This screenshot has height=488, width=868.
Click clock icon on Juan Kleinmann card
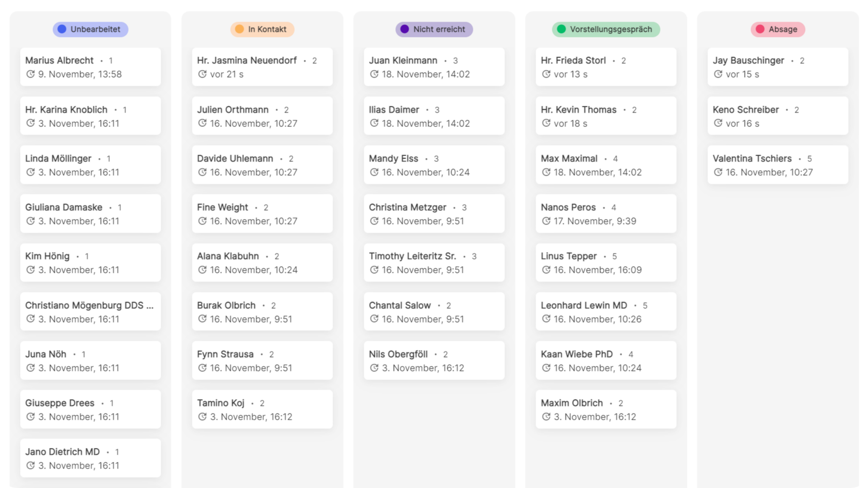coord(374,74)
